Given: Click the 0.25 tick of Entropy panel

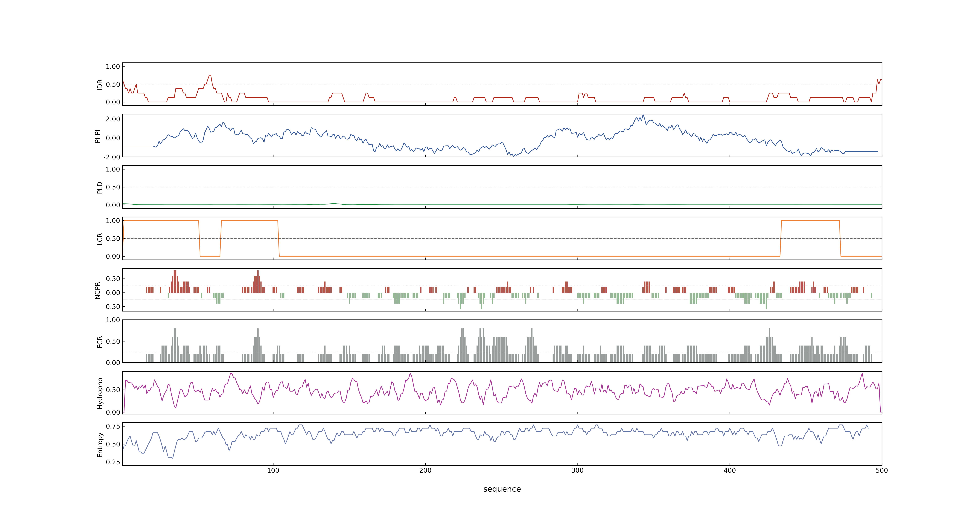Looking at the screenshot, I should [x=113, y=462].
